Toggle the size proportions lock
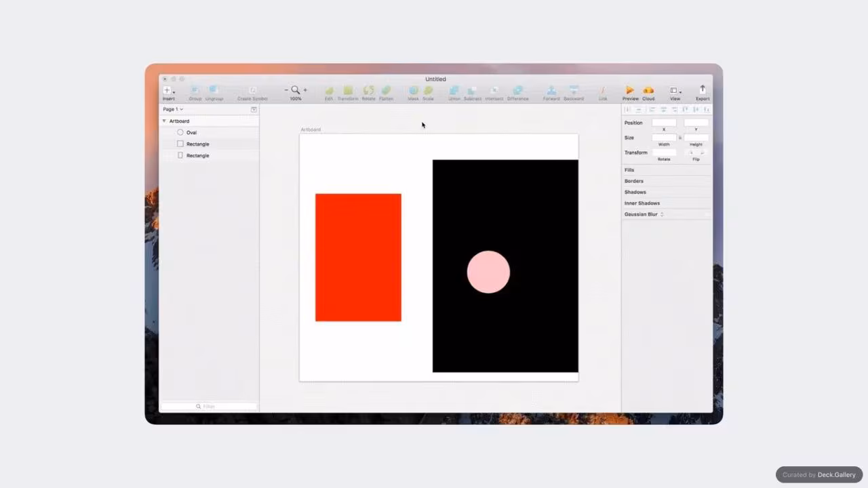This screenshot has width=868, height=488. tap(680, 138)
